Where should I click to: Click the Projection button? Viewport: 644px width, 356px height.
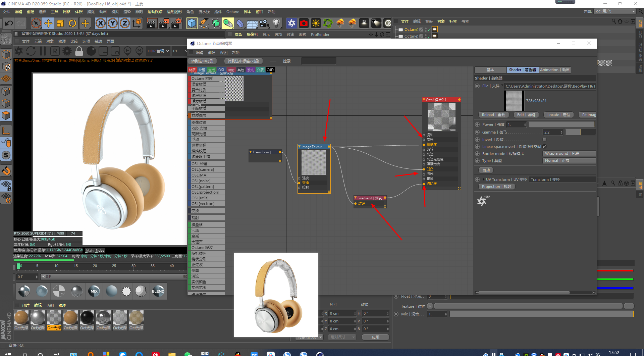tap(496, 187)
